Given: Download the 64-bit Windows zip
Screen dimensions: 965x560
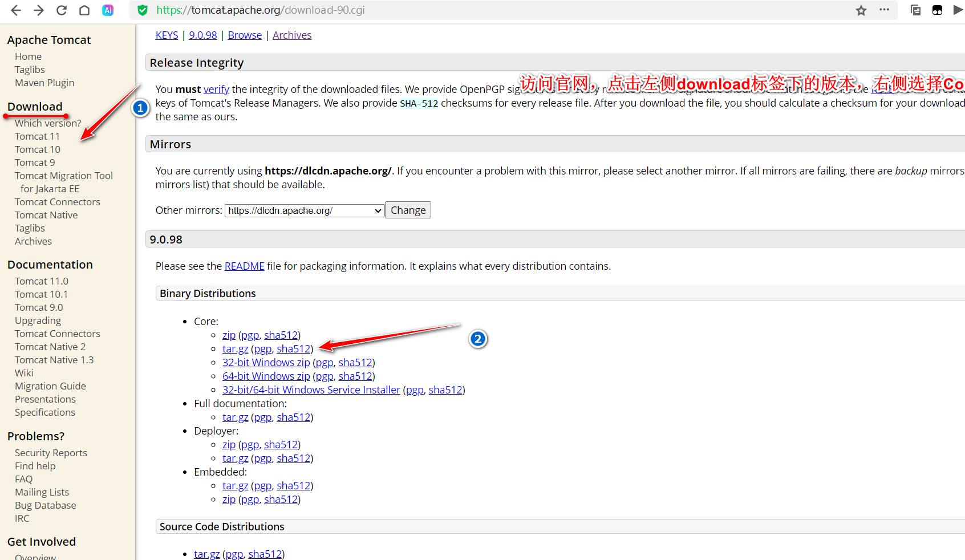Looking at the screenshot, I should pyautogui.click(x=266, y=376).
